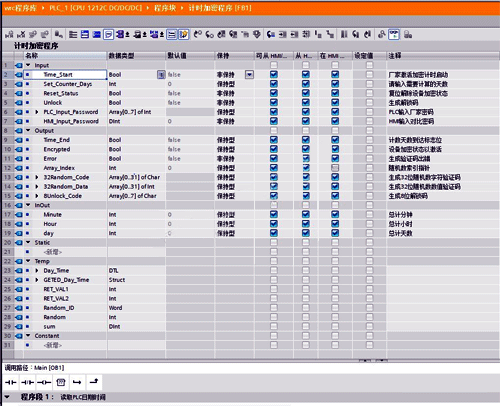Screen dimensions: 500x406
Task: Click the close branch icon
Action: [94, 382]
